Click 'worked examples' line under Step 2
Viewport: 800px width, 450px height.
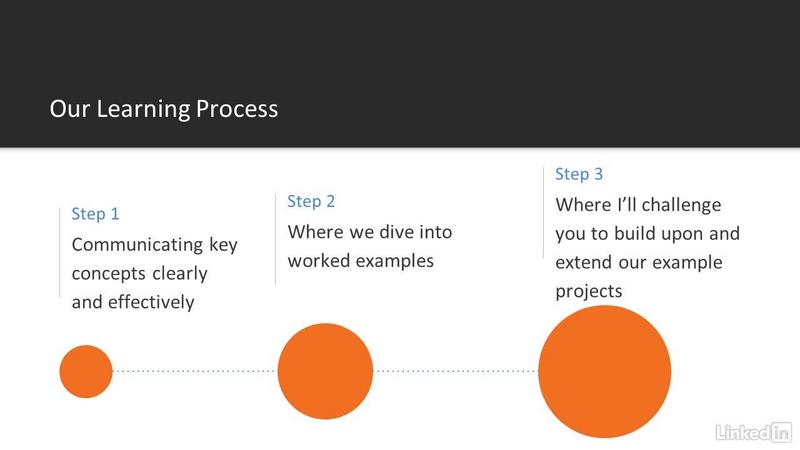[361, 261]
